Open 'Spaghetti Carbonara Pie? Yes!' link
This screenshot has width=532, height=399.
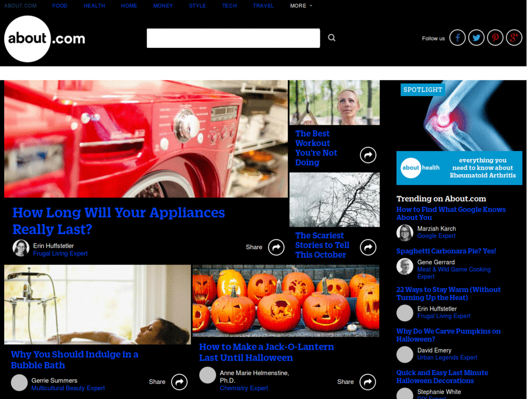click(446, 251)
